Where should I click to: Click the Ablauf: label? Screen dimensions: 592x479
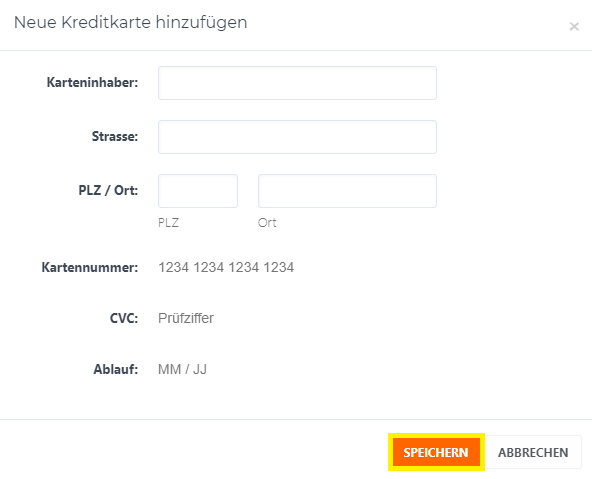coord(116,369)
